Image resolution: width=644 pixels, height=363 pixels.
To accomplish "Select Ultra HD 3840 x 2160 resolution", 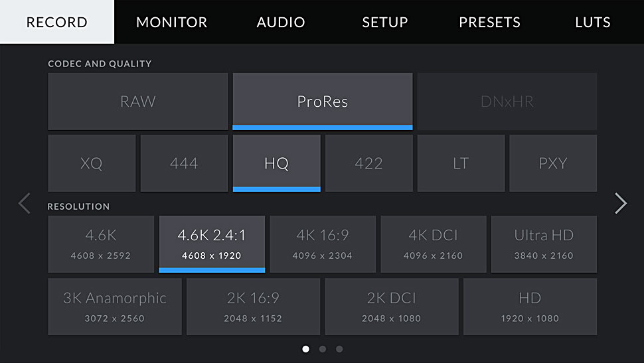I will point(544,244).
